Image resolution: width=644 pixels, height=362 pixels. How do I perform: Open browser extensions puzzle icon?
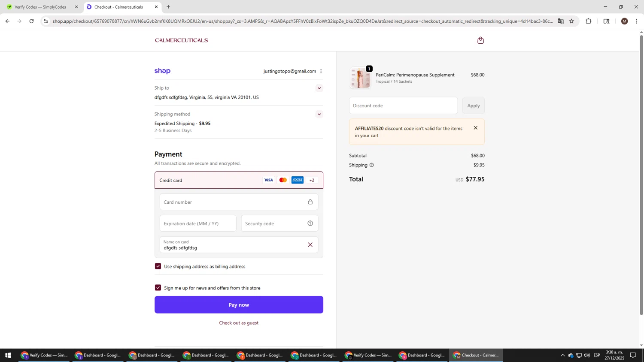(589, 21)
